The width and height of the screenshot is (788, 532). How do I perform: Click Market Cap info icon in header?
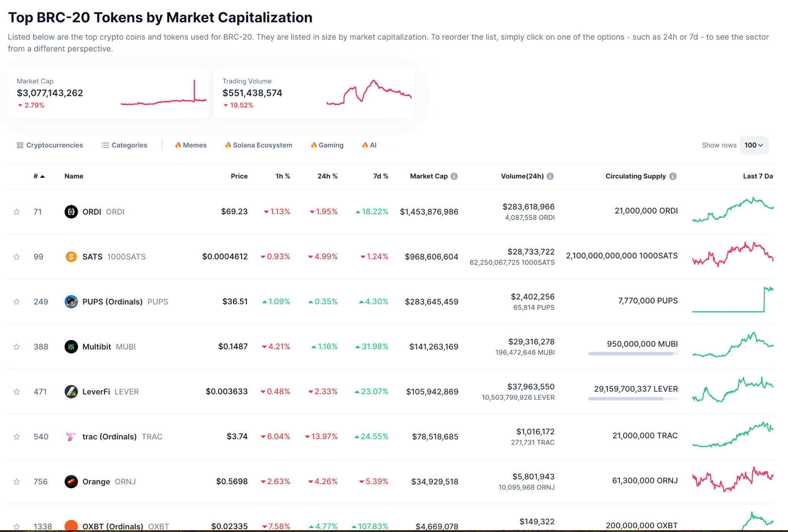(454, 176)
